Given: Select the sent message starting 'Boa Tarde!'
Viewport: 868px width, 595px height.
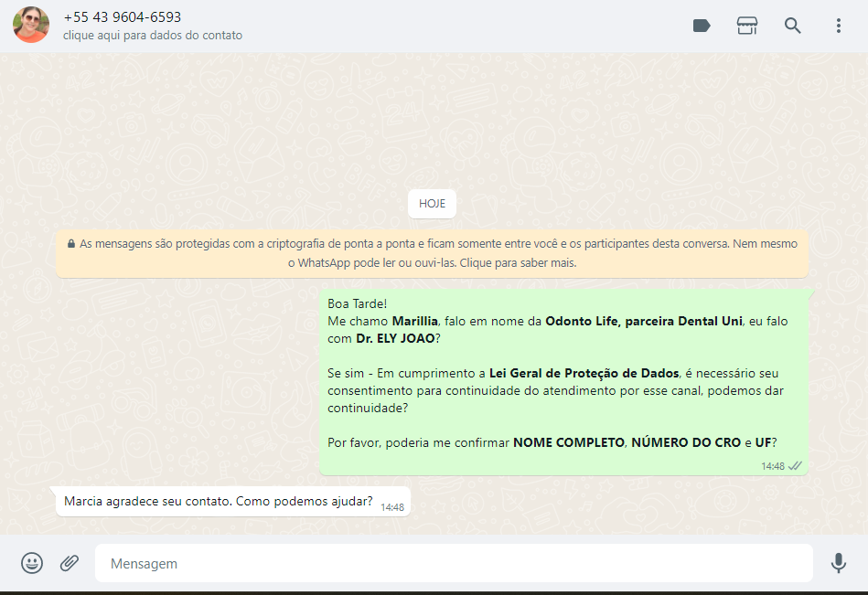Looking at the screenshot, I should 563,382.
